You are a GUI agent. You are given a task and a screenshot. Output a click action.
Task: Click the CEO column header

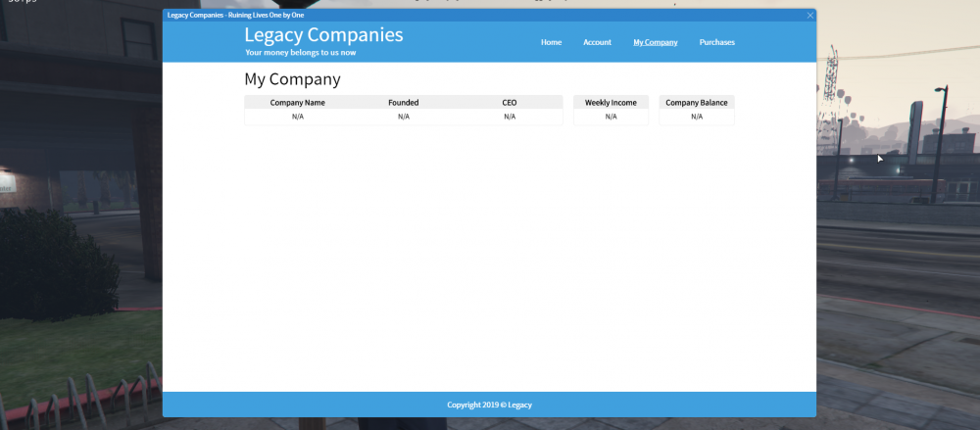pyautogui.click(x=509, y=102)
